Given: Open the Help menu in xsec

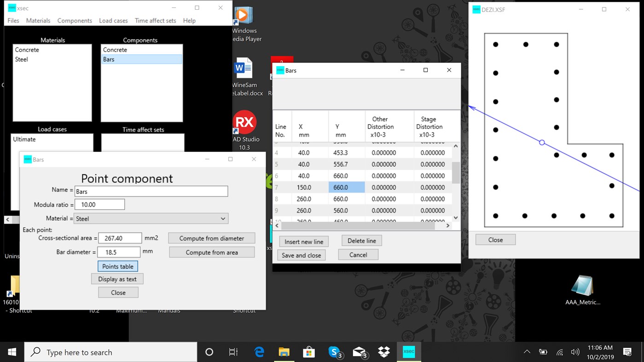Looking at the screenshot, I should pyautogui.click(x=189, y=20).
